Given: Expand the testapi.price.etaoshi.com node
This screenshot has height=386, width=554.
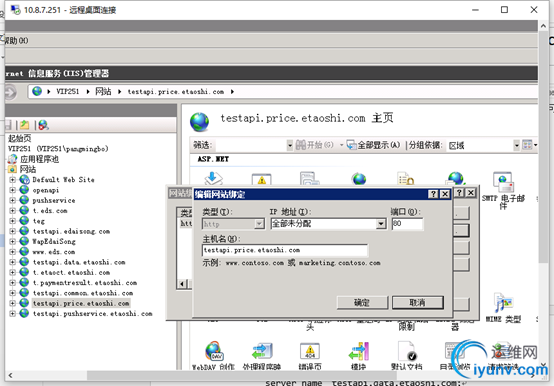Looking at the screenshot, I should pyautogui.click(x=13, y=303).
